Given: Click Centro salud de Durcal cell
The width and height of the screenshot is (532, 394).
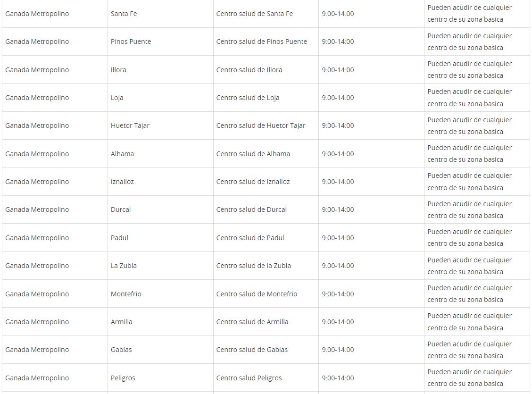Looking at the screenshot, I should point(251,210).
